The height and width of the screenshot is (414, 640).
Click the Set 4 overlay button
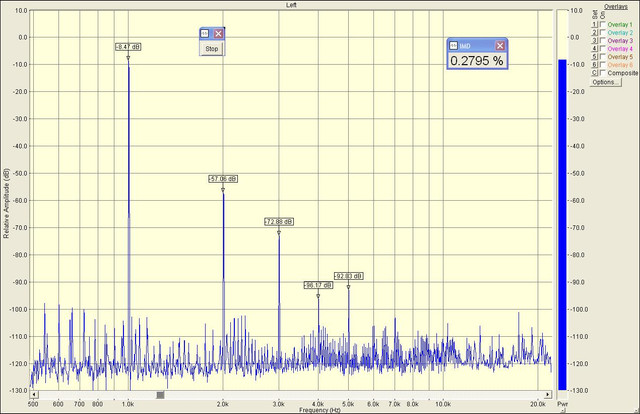click(x=595, y=49)
